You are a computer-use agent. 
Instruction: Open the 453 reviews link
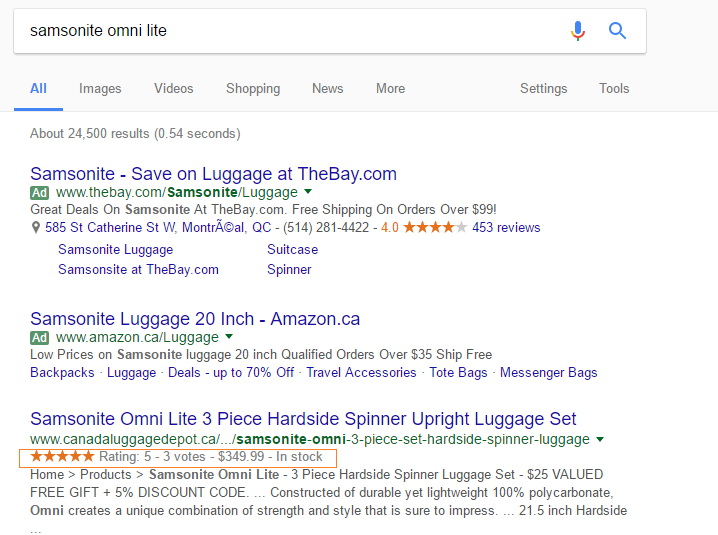pos(506,228)
